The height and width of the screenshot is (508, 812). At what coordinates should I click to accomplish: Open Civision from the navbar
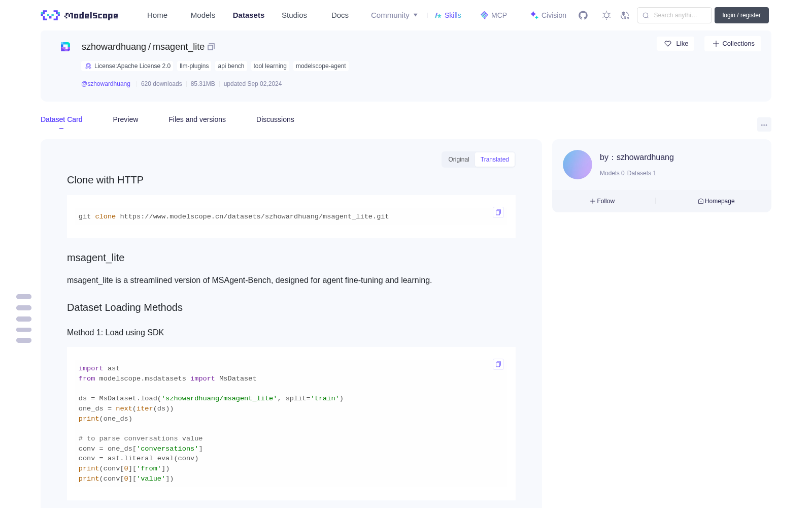(548, 15)
